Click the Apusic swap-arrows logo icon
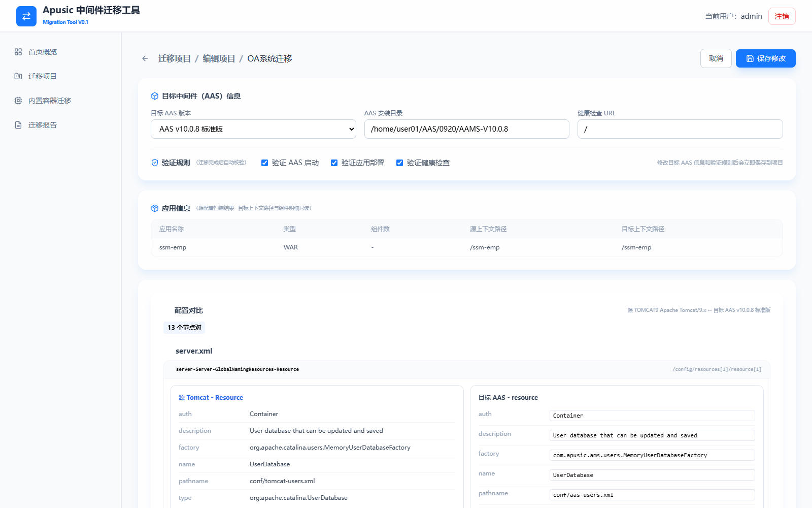The height and width of the screenshot is (508, 812). click(x=26, y=16)
